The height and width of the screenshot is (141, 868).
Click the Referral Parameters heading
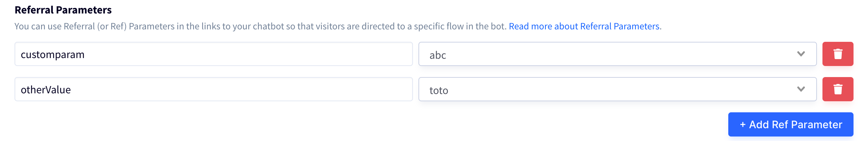63,10
